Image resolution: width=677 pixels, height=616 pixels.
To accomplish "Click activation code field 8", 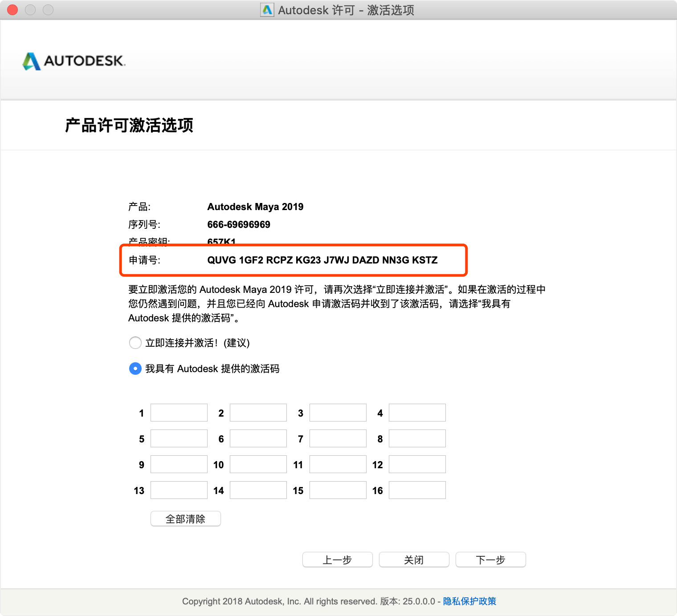I will [417, 438].
